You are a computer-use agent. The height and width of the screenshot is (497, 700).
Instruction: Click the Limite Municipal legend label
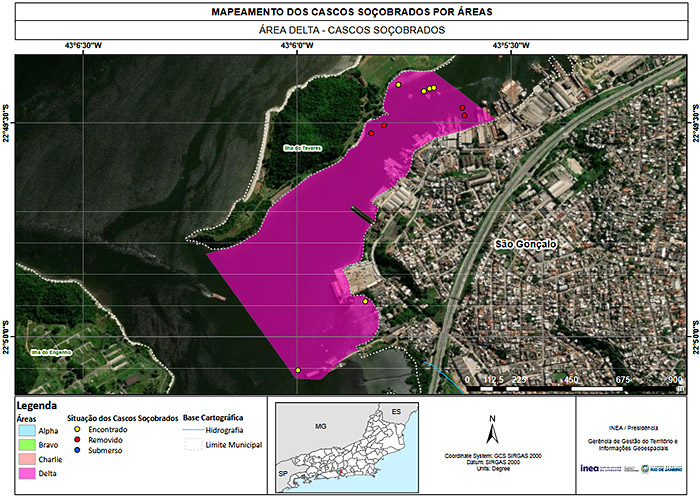click(x=233, y=445)
